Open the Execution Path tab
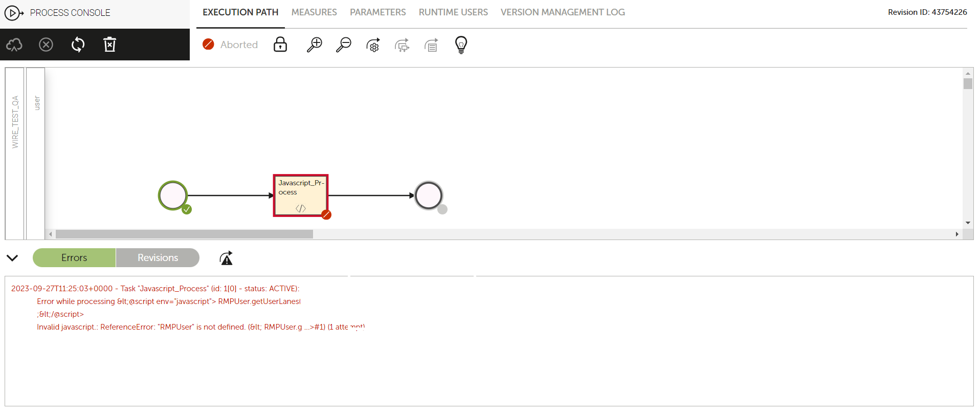 (x=240, y=12)
